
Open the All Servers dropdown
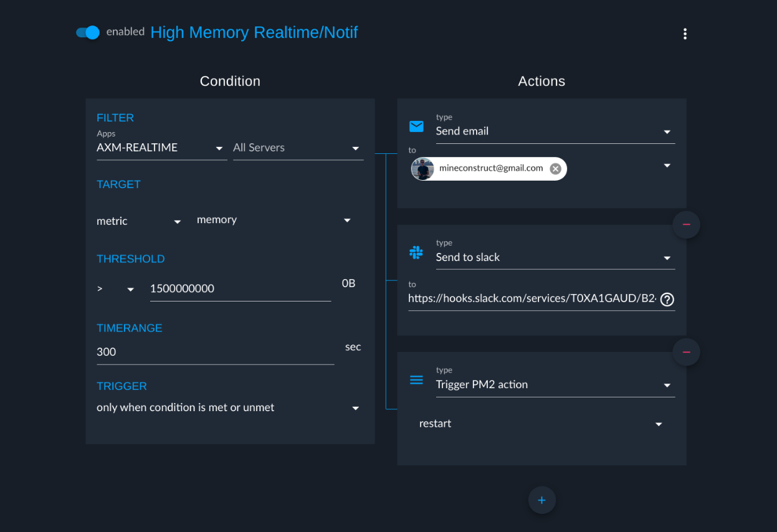tap(298, 148)
